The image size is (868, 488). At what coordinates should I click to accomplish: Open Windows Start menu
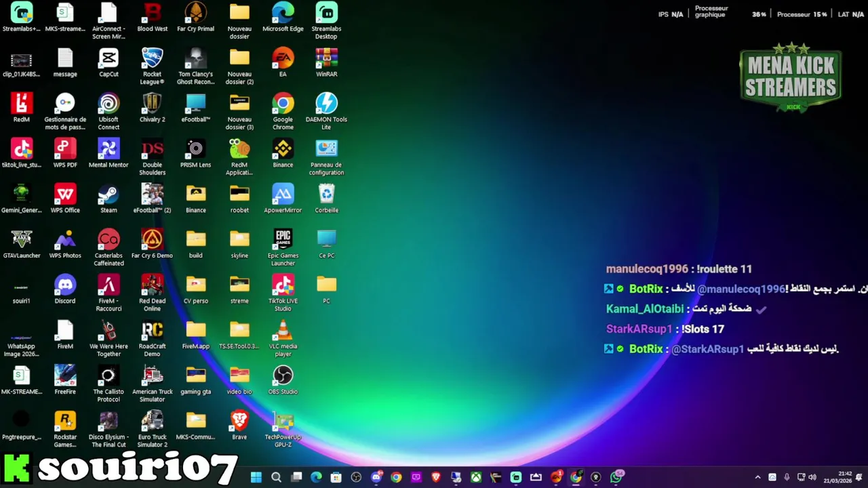[256, 477]
